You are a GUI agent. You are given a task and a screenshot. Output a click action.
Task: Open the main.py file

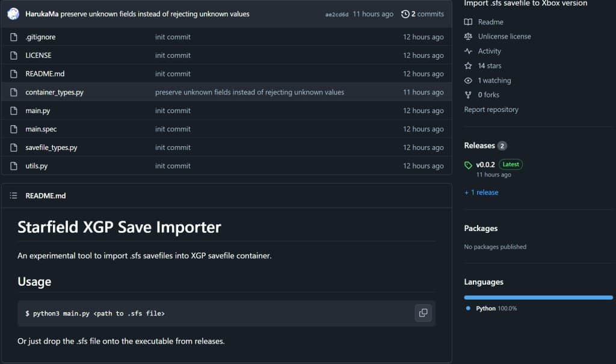(38, 111)
